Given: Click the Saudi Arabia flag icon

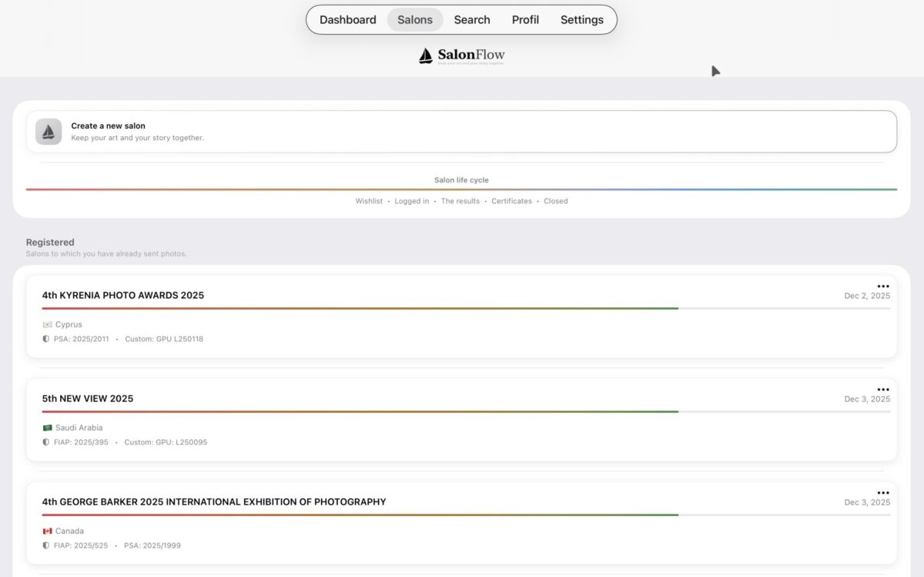Looking at the screenshot, I should pyautogui.click(x=47, y=428).
